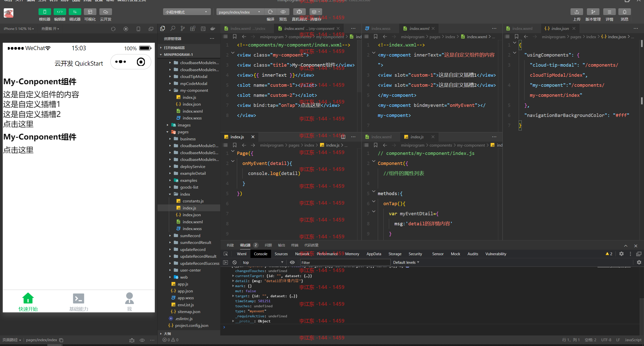
Task: Collapse the MINIPROGRAM-1 root folder
Action: click(189, 55)
